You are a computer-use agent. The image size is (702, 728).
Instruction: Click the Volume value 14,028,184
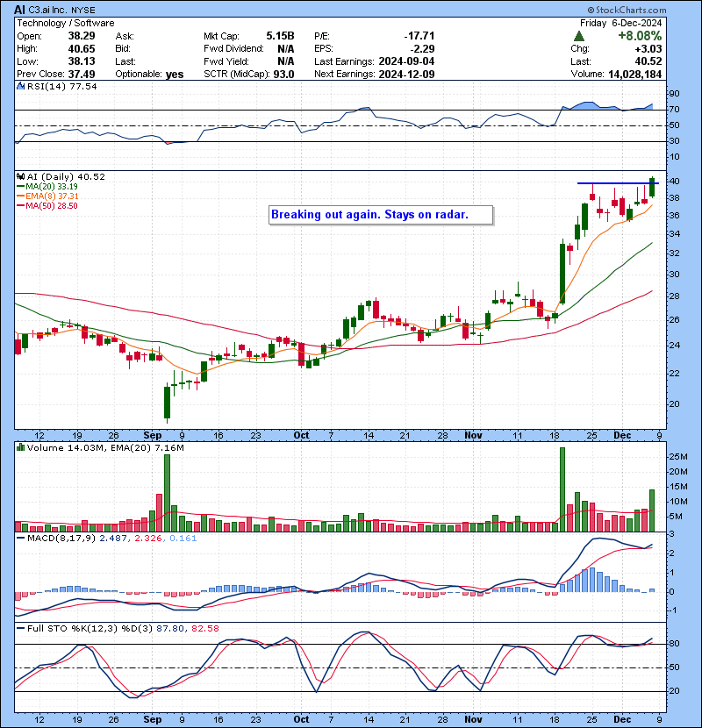(x=634, y=75)
